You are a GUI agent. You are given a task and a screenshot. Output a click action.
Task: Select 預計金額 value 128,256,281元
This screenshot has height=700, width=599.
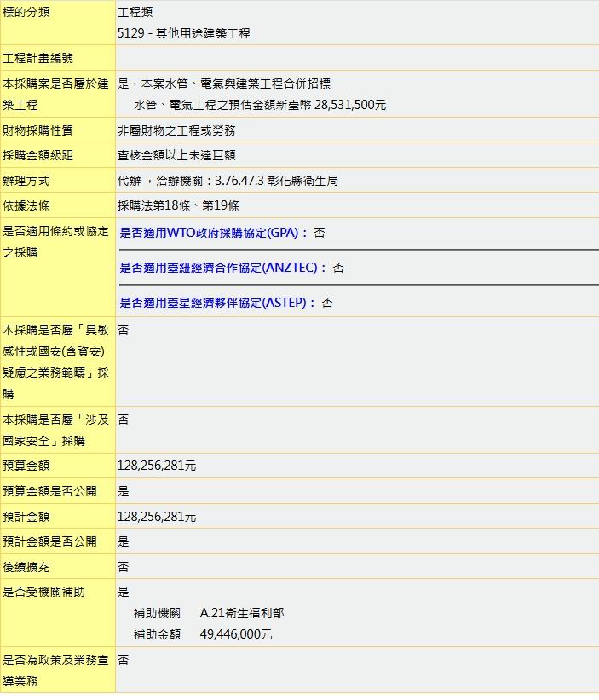(x=157, y=517)
